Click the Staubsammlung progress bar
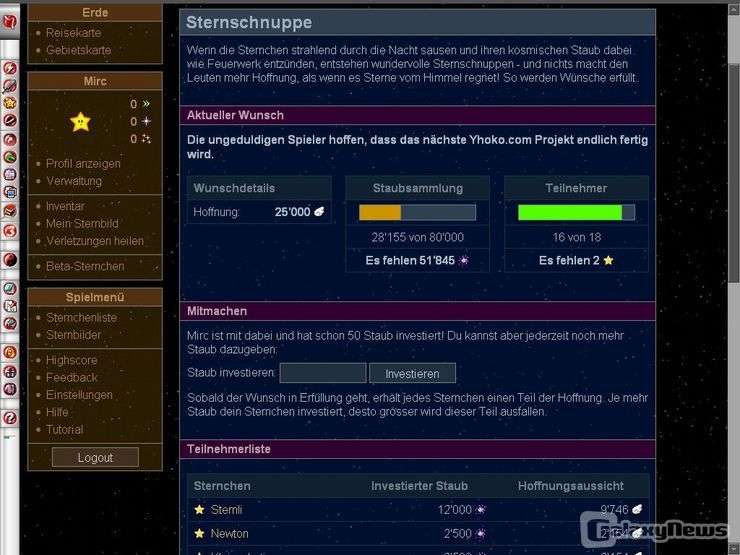Screen dimensions: 740x555 tap(417, 212)
